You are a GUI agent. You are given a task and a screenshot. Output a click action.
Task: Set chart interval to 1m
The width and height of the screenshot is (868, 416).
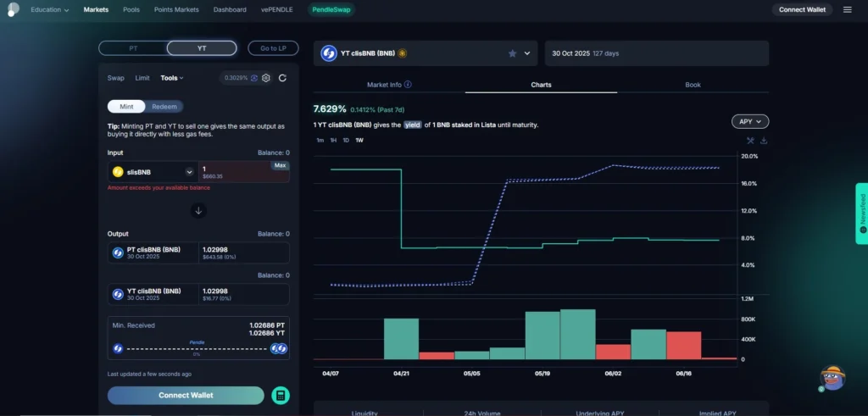click(320, 141)
